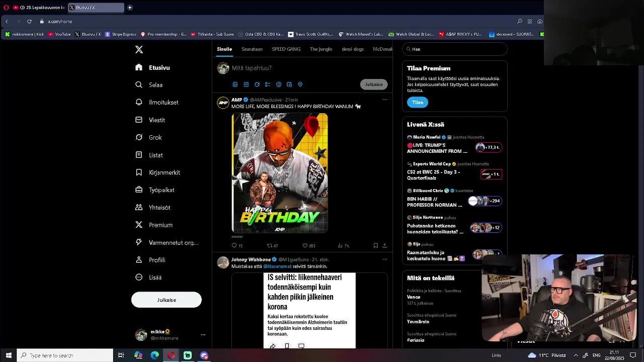Image resolution: width=644 pixels, height=362 pixels.
Task: Click the Kirjanmerkit bookmark icon
Action: point(139,172)
